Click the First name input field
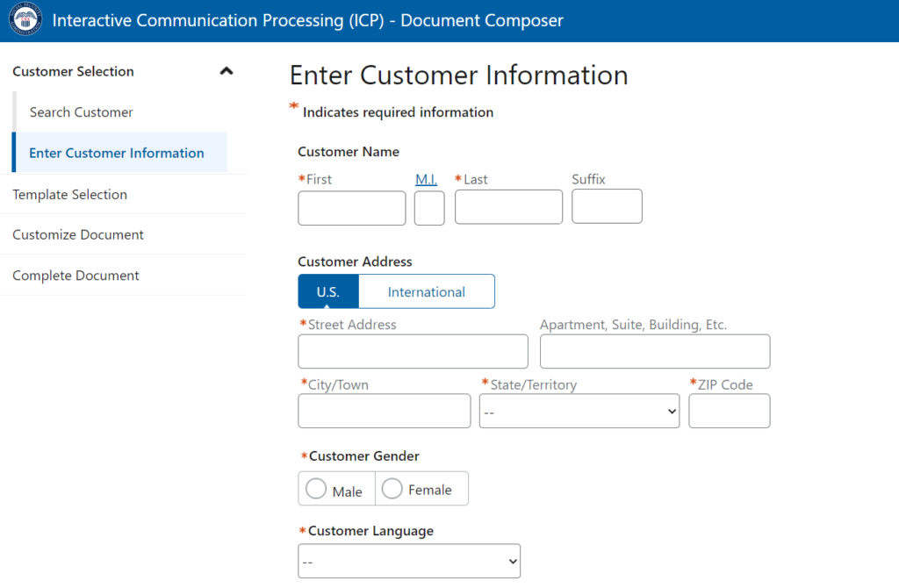899x588 pixels. pos(351,208)
